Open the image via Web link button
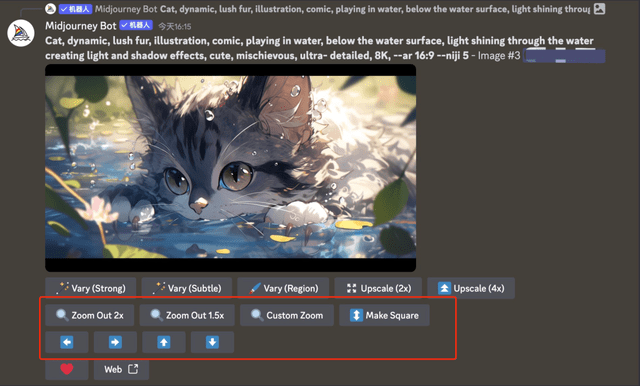 (x=121, y=369)
